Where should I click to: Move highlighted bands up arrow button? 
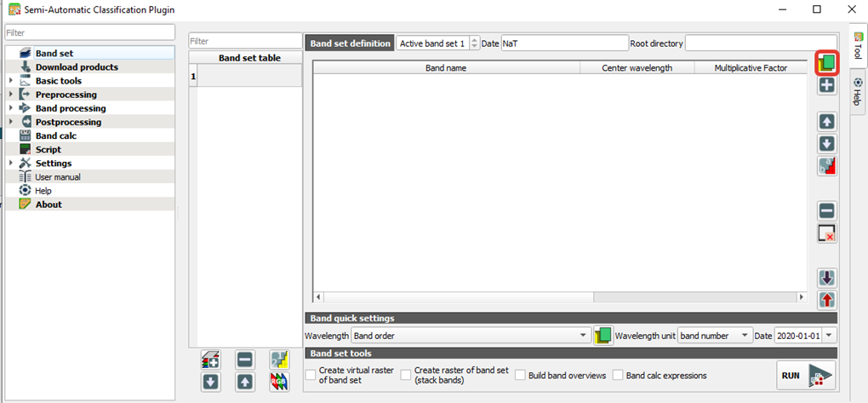coord(827,121)
